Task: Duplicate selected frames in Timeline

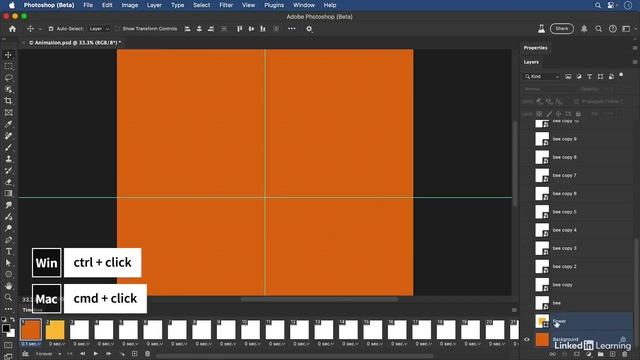Action: [135, 354]
